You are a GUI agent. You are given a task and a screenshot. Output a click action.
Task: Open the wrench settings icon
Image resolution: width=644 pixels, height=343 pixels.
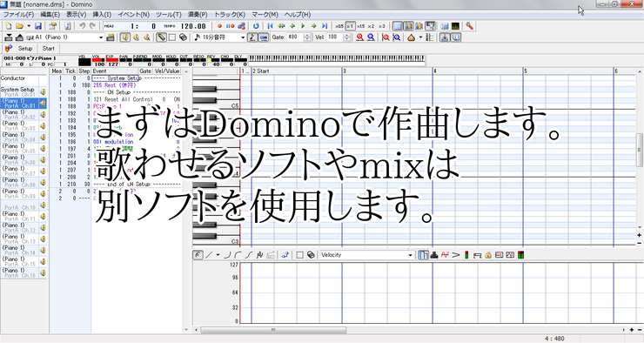[469, 26]
